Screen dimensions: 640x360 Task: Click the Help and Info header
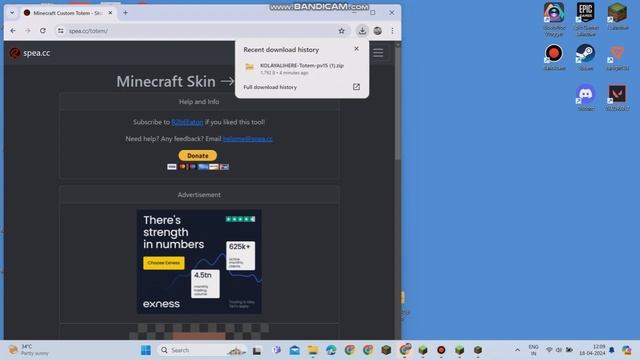[199, 102]
